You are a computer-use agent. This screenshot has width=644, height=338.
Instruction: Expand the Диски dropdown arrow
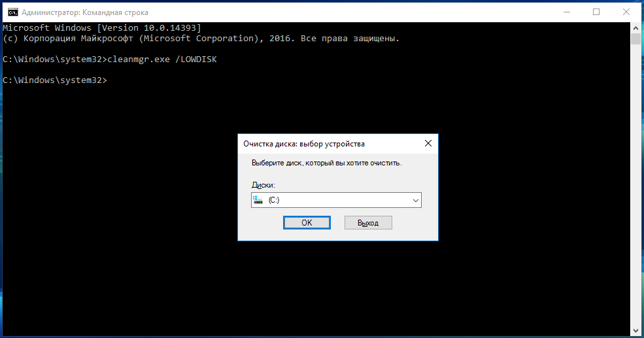(415, 200)
